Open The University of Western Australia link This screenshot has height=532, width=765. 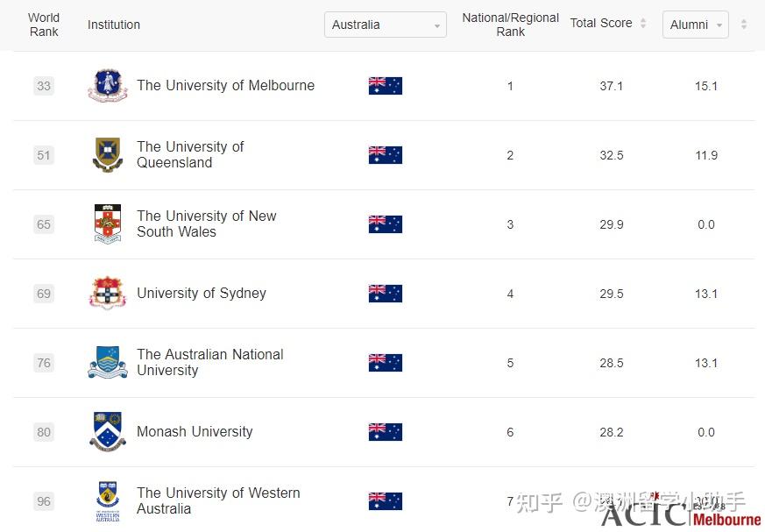(x=218, y=501)
